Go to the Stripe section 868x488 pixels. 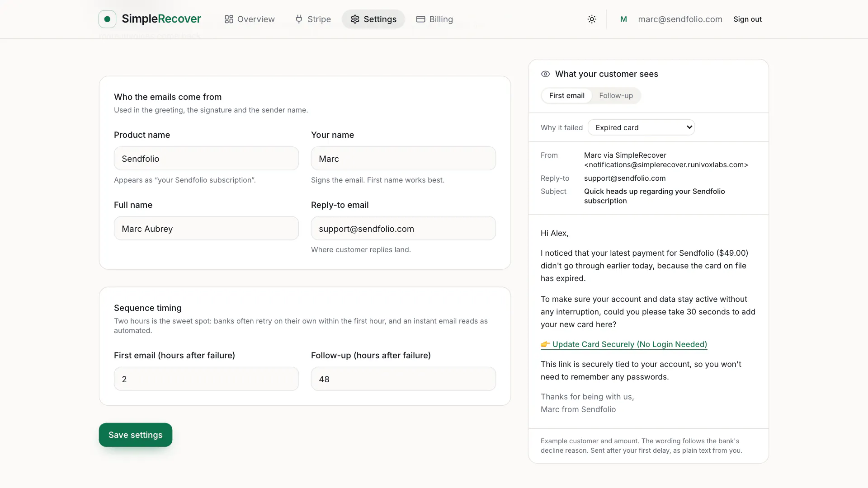(x=313, y=19)
